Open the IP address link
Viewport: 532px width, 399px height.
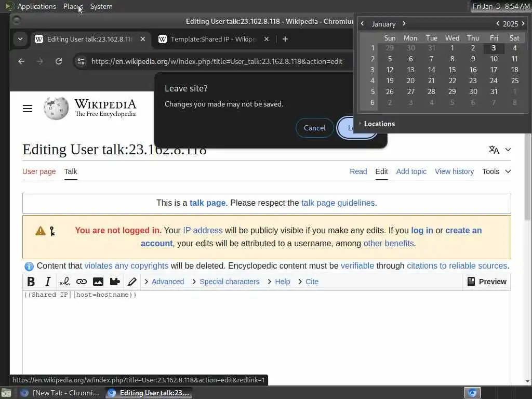[203, 230]
